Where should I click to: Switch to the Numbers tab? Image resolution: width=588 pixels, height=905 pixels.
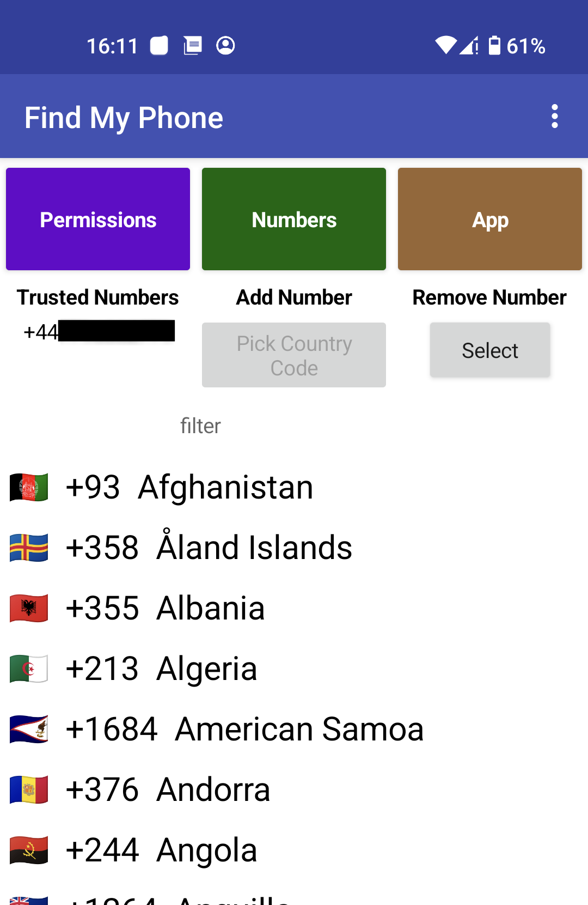(294, 219)
